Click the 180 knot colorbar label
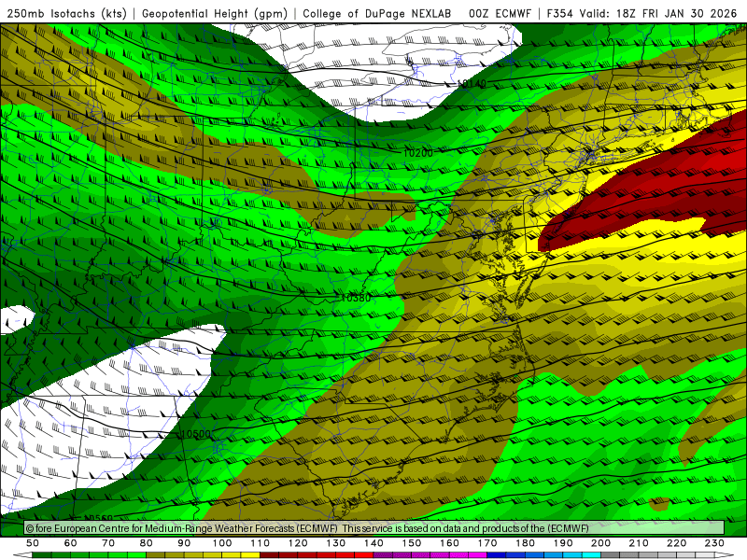This screenshot has height=560, width=747. pos(525,543)
